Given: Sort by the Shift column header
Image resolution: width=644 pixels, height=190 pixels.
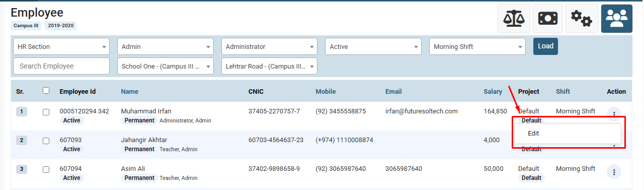Looking at the screenshot, I should click(563, 92).
